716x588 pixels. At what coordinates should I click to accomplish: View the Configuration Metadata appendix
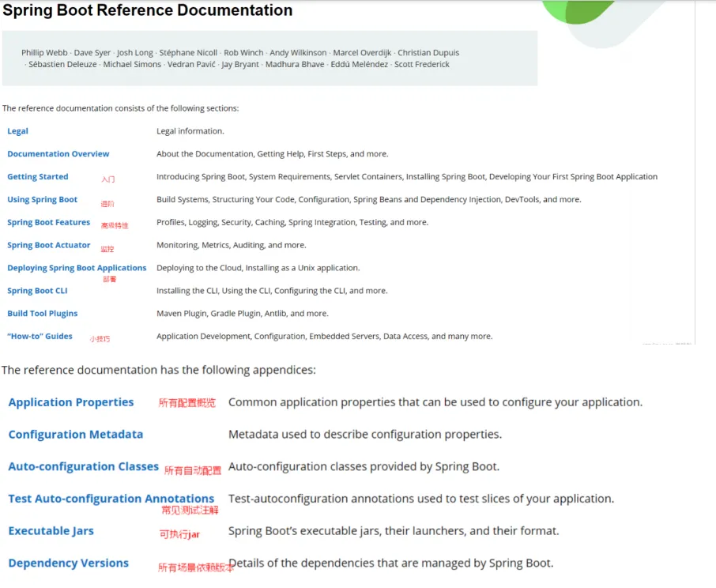[x=75, y=434]
